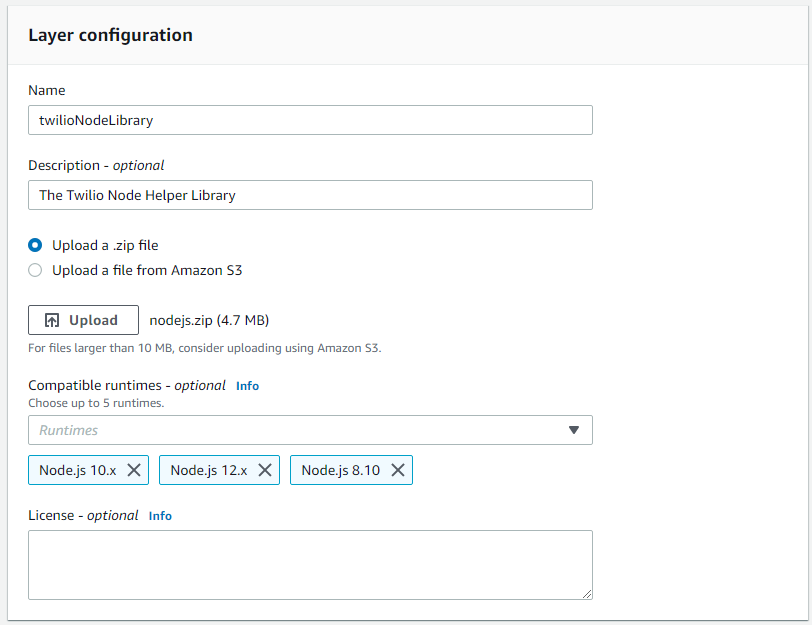The height and width of the screenshot is (625, 812).
Task: Click the 'Upload a file from Amazon S3' label
Action: (x=147, y=270)
